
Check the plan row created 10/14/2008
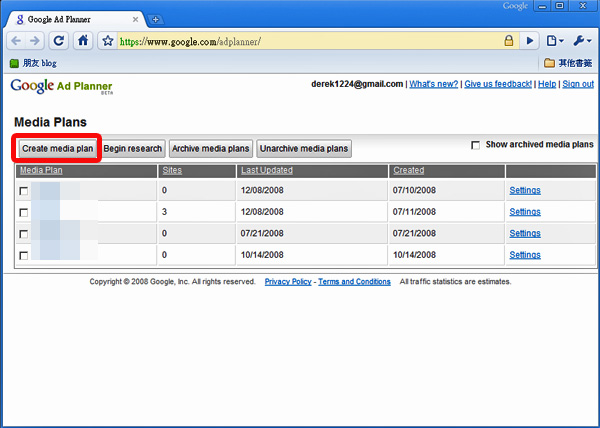(x=24, y=255)
